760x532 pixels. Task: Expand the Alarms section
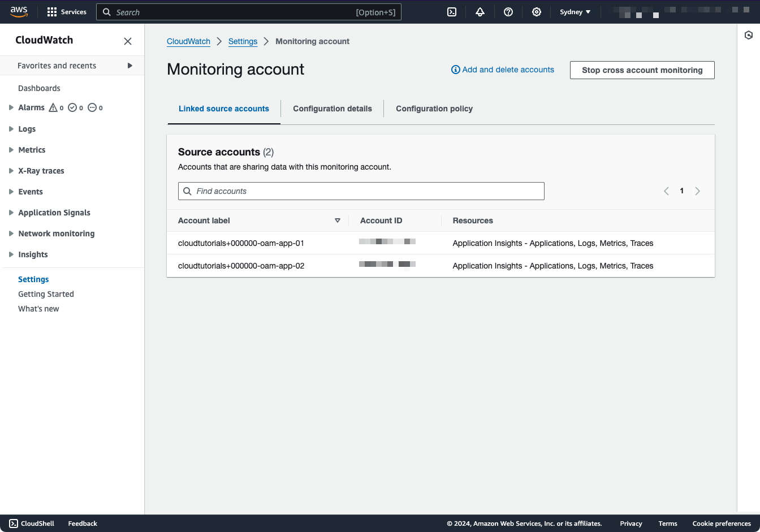(11, 107)
